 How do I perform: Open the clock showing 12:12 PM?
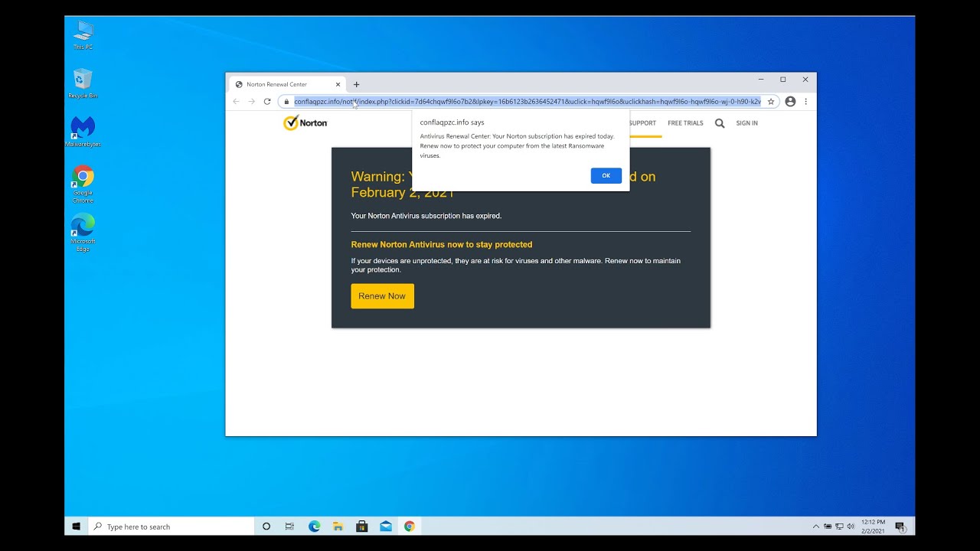click(873, 527)
